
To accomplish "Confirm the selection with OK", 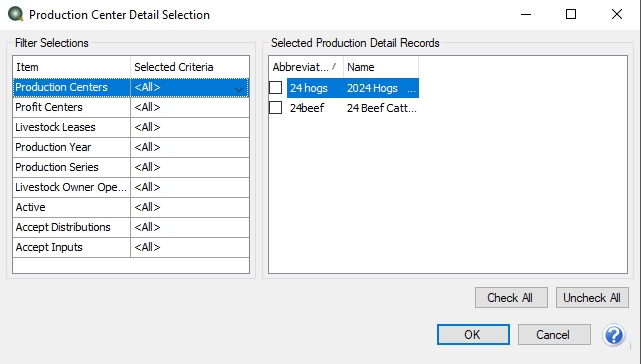I will pos(473,335).
